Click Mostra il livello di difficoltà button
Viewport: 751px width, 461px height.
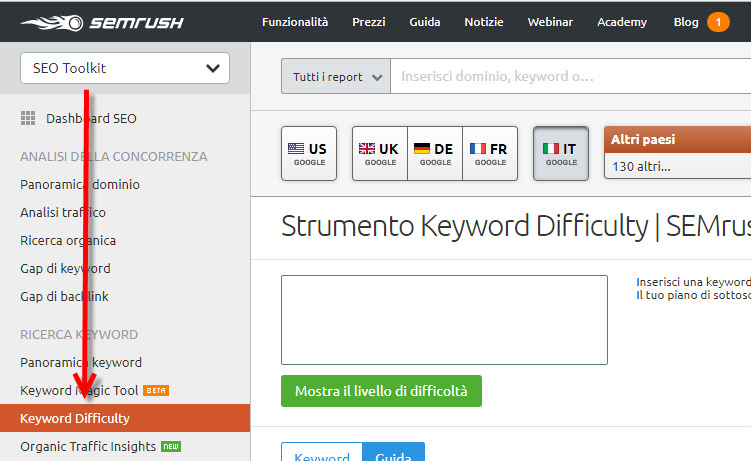[381, 391]
